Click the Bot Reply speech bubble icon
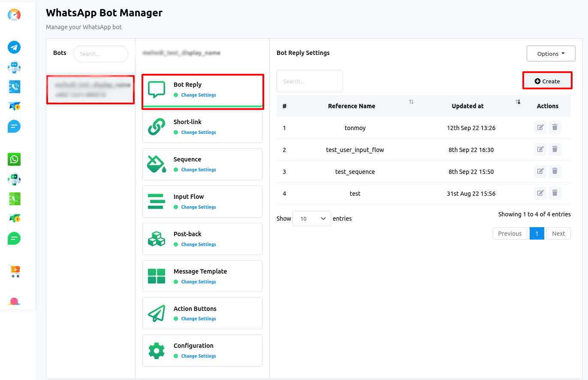This screenshot has height=380, width=588. 157,90
